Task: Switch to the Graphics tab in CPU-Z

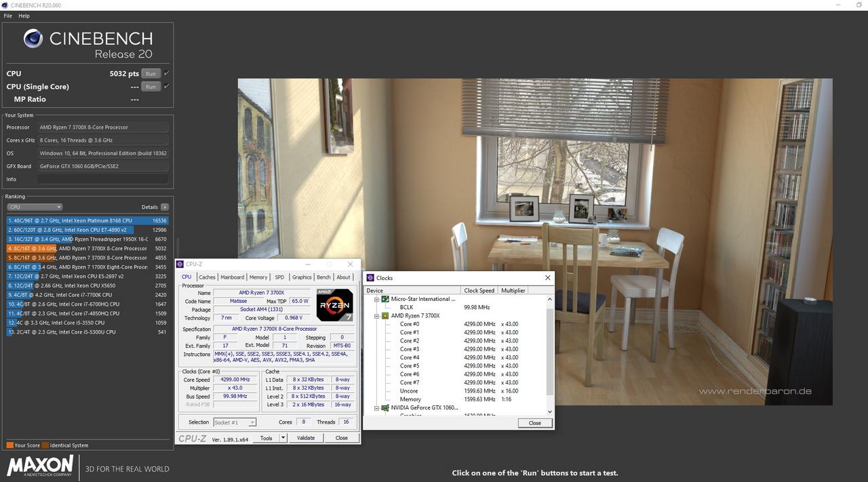Action: point(302,277)
